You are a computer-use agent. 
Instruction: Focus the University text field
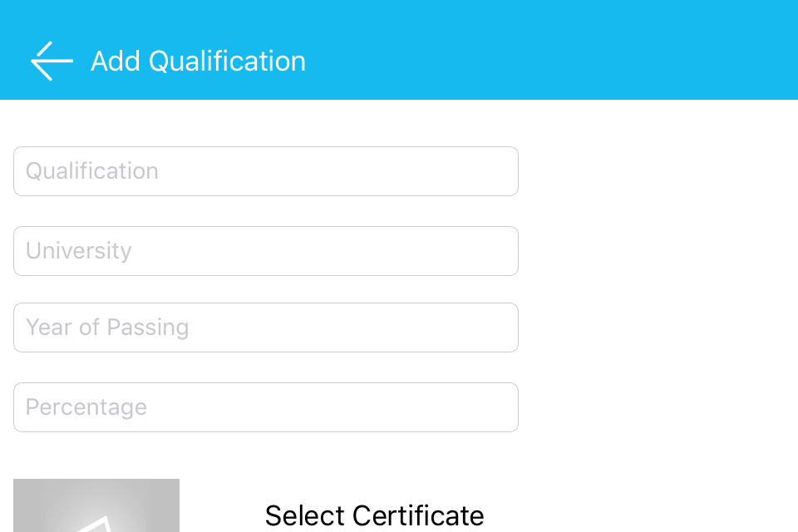(266, 251)
